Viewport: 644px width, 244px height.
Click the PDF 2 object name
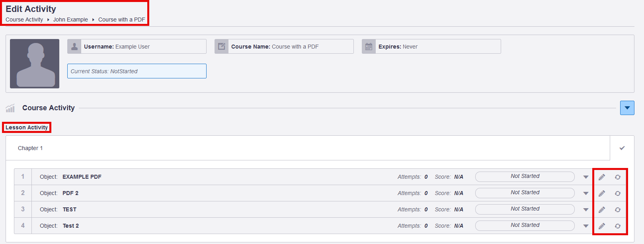coord(70,193)
